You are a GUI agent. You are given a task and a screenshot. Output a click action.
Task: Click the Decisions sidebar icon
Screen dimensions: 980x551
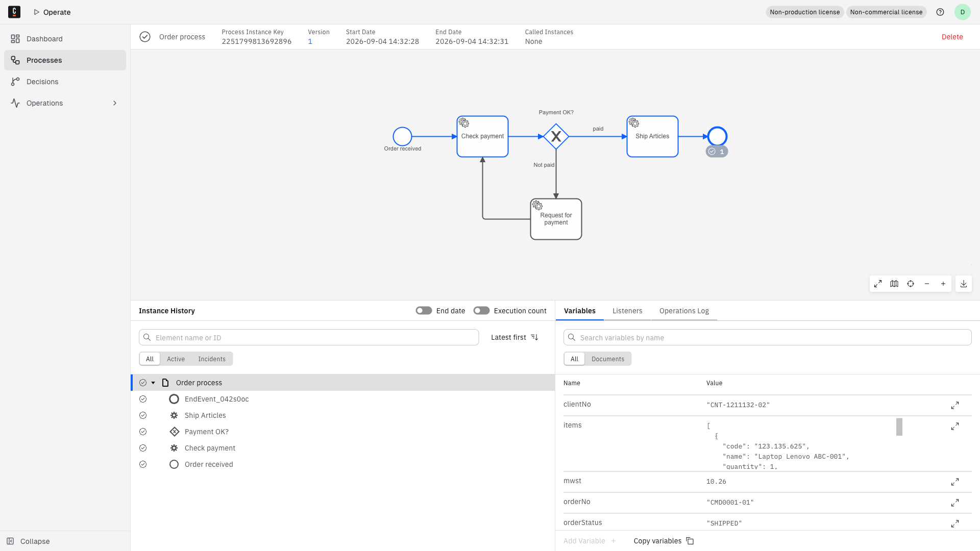15,82
